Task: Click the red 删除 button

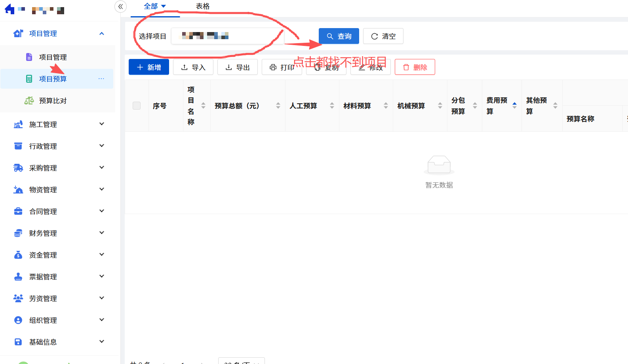Action: [x=415, y=67]
